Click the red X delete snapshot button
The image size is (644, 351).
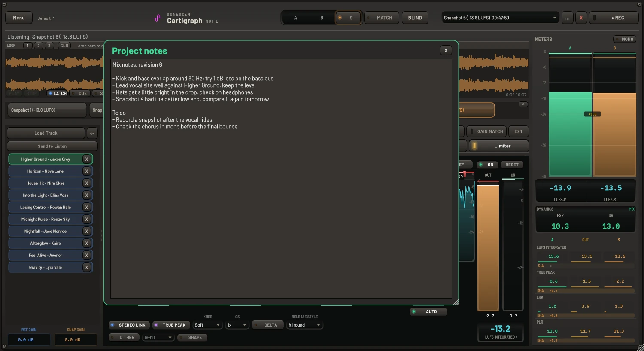tap(581, 18)
